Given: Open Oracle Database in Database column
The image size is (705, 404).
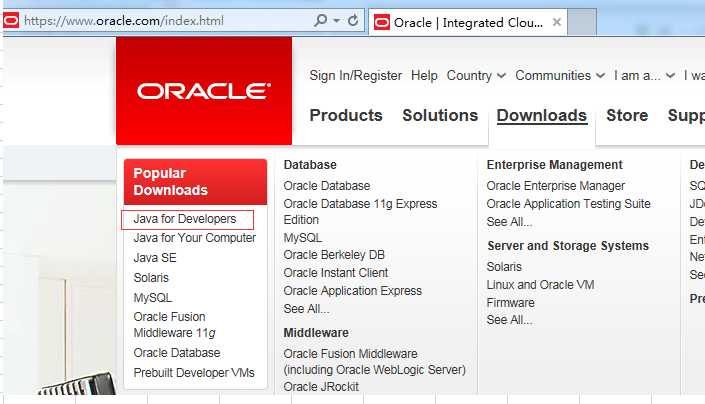Looking at the screenshot, I should [327, 186].
